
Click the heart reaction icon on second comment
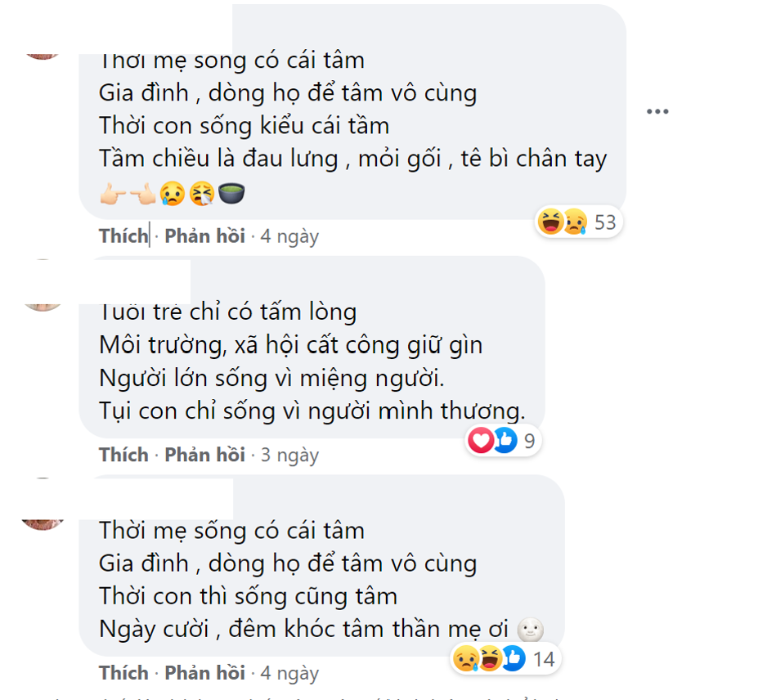click(481, 439)
